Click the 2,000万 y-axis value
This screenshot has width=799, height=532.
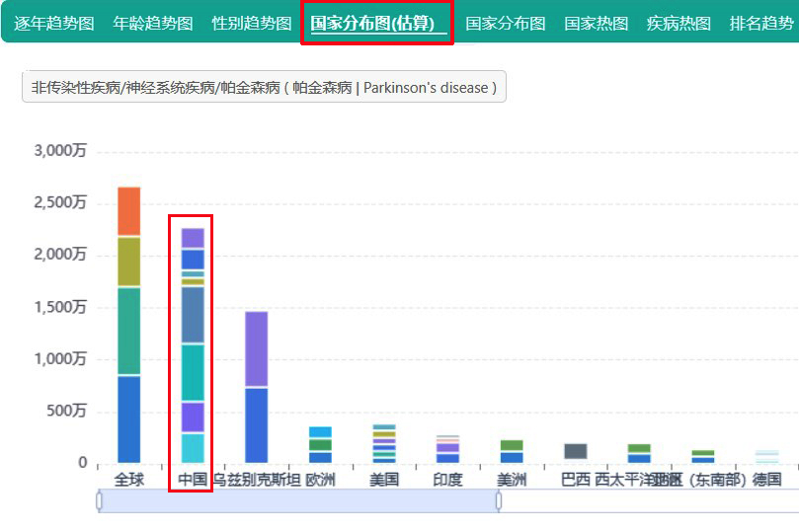coord(60,255)
